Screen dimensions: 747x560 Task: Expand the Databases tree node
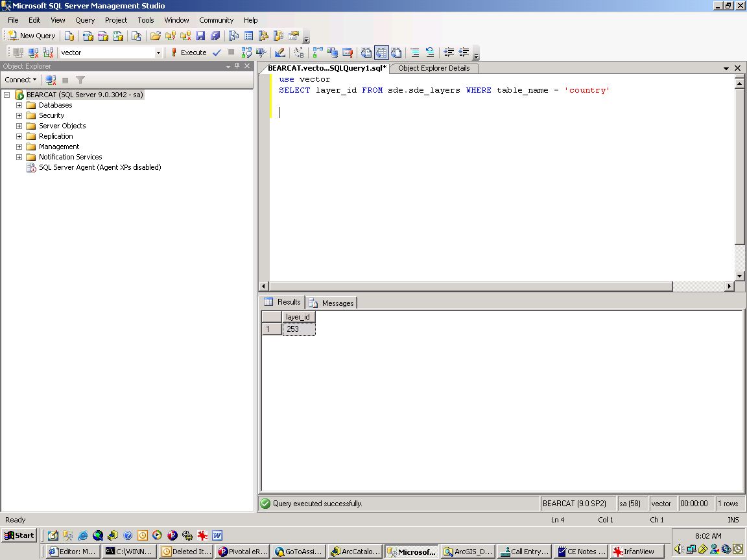(19, 105)
